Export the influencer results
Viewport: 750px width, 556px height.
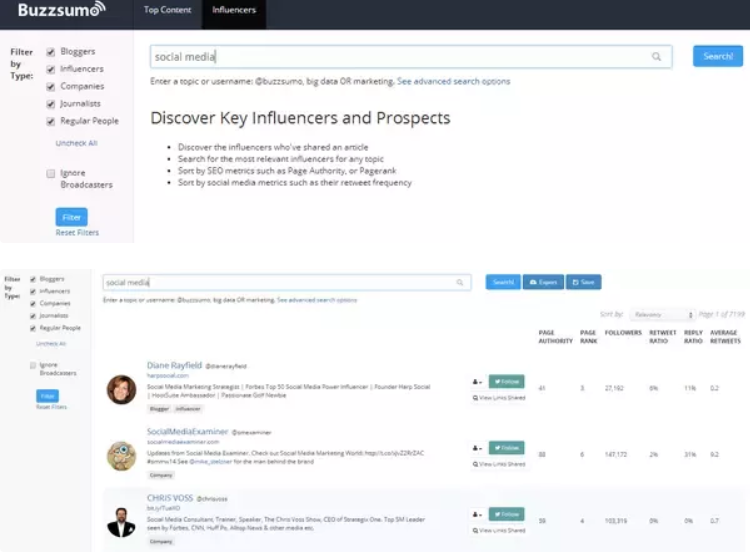click(543, 282)
